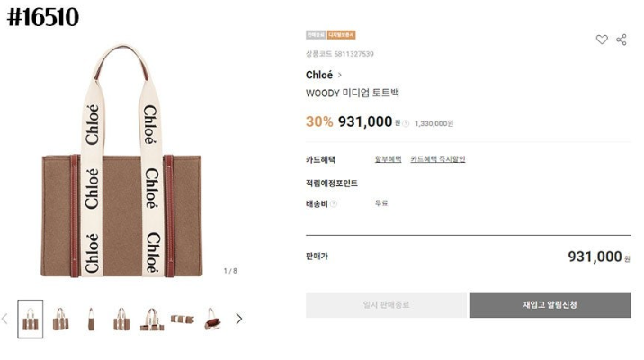
Task: Select the seventh open-bag interior thumbnail
Action: [213, 319]
